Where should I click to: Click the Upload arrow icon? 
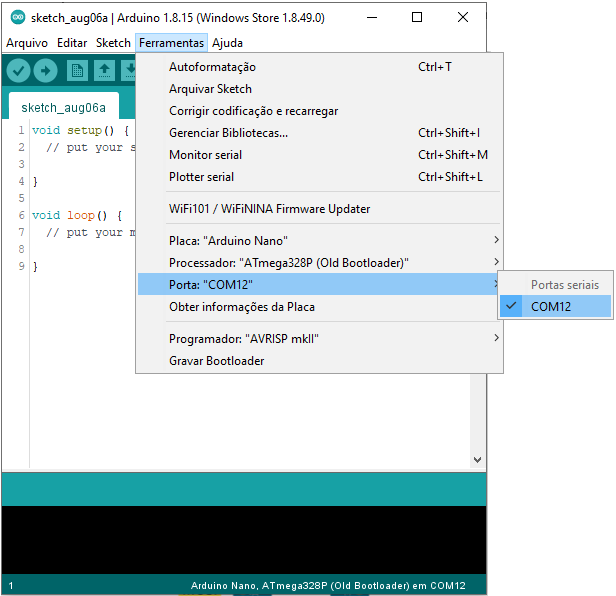[x=46, y=71]
